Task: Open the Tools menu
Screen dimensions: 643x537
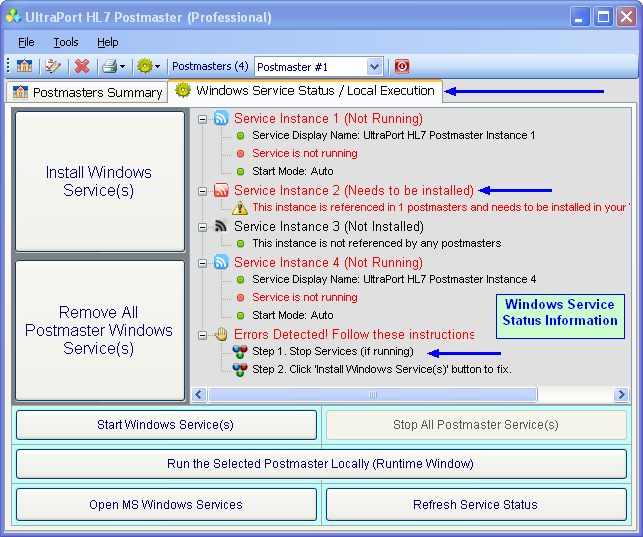Action: click(66, 42)
